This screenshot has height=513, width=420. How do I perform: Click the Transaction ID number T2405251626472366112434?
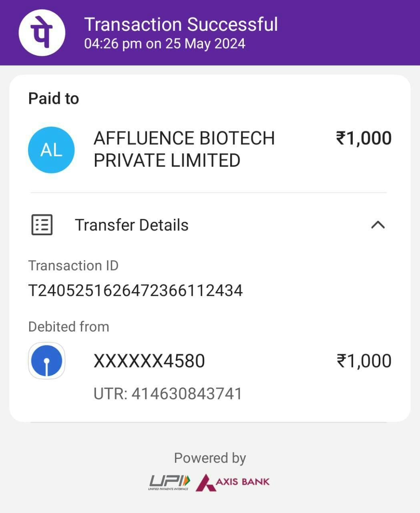(136, 291)
